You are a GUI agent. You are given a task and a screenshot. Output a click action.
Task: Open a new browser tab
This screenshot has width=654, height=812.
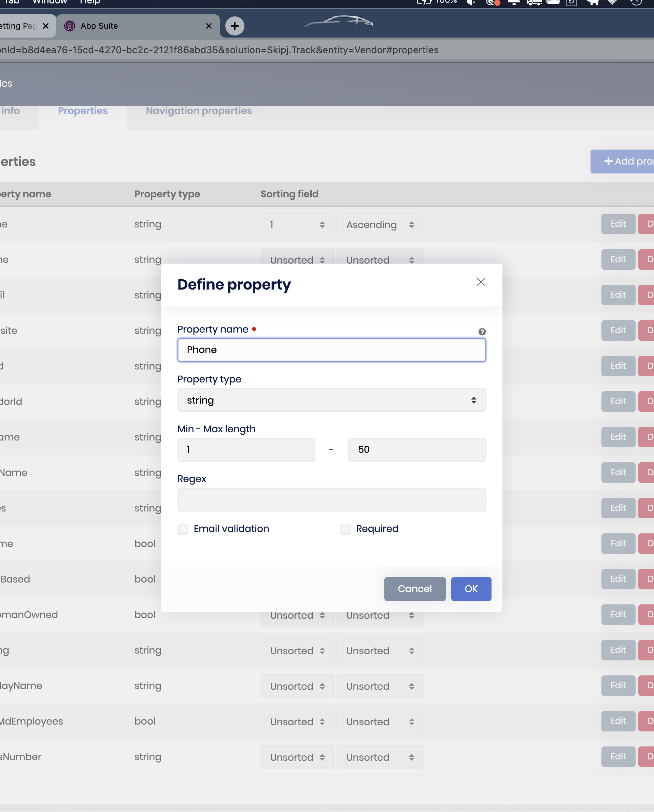click(x=234, y=26)
